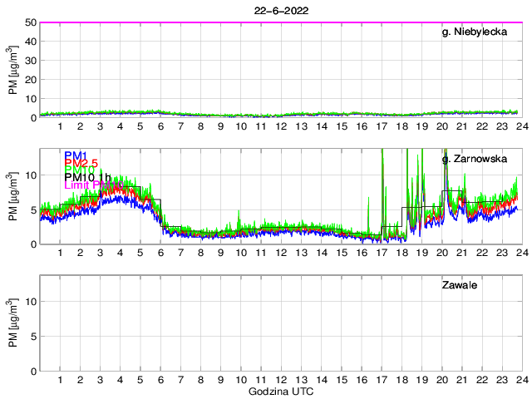This screenshot has height=399, width=532.
Task: Select the magenta Limit PM10 legend entry
Action: pos(93,185)
